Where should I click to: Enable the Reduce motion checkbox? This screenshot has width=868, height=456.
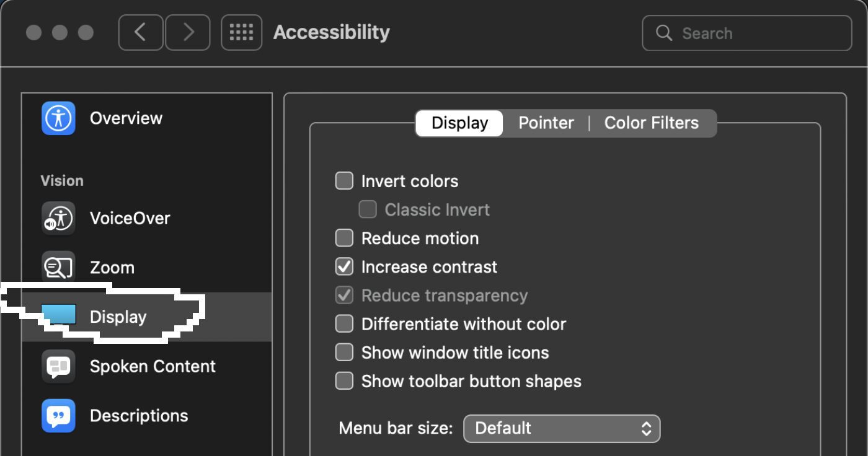(344, 238)
